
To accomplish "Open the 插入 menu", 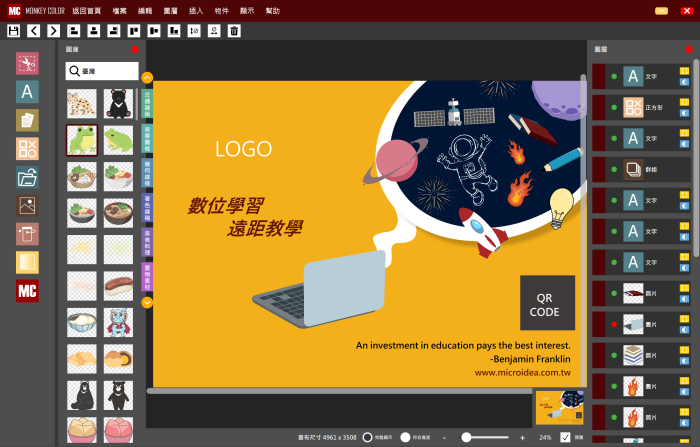I will point(196,10).
